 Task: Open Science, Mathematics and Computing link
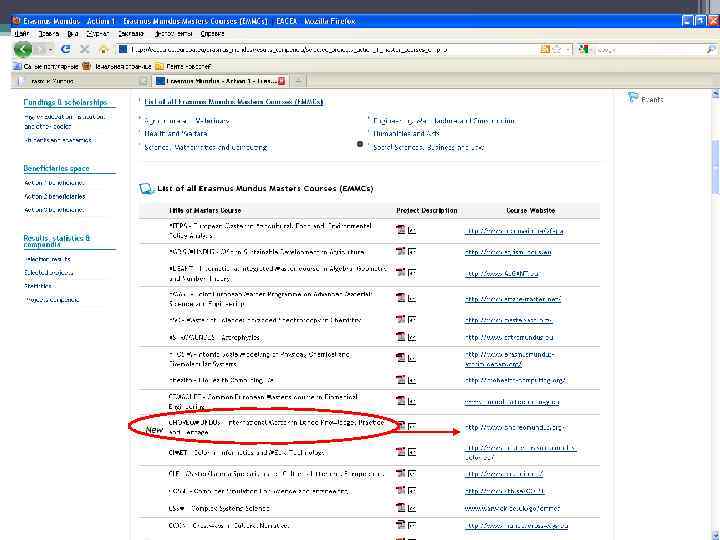[205, 147]
